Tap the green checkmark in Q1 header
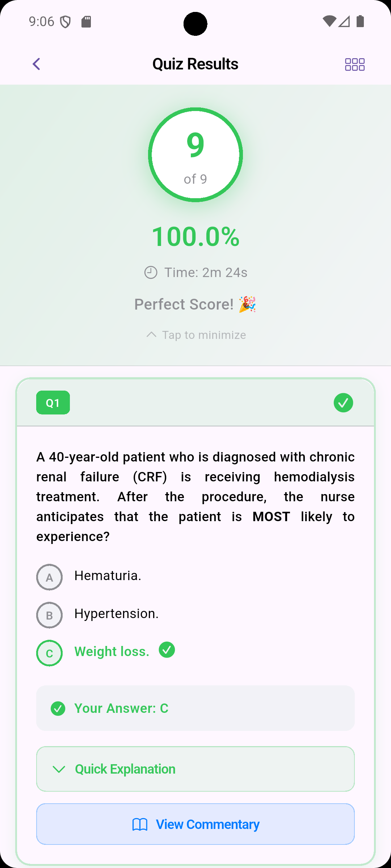Image resolution: width=391 pixels, height=868 pixels. coord(343,403)
